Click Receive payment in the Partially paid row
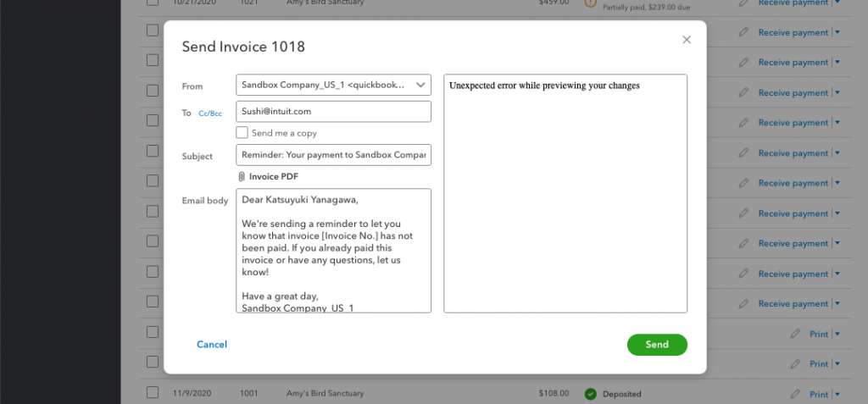Viewport: 868px width, 404px height. 793,3
